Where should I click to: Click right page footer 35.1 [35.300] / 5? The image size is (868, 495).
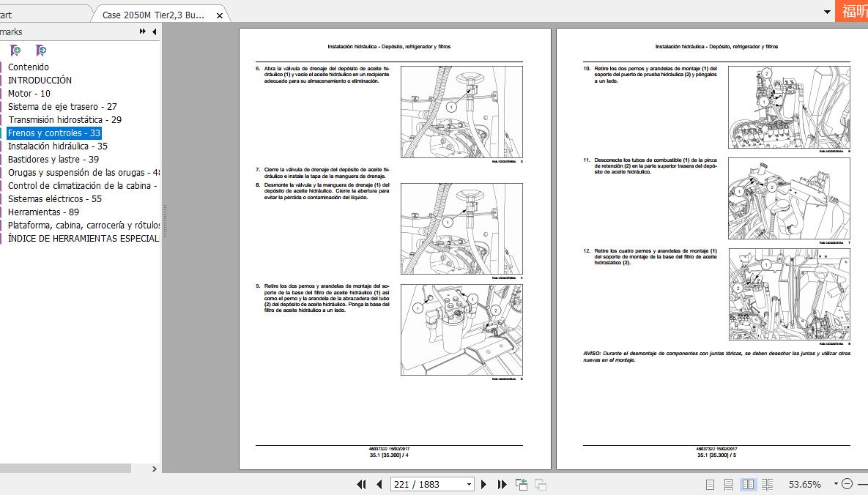pyautogui.click(x=717, y=455)
